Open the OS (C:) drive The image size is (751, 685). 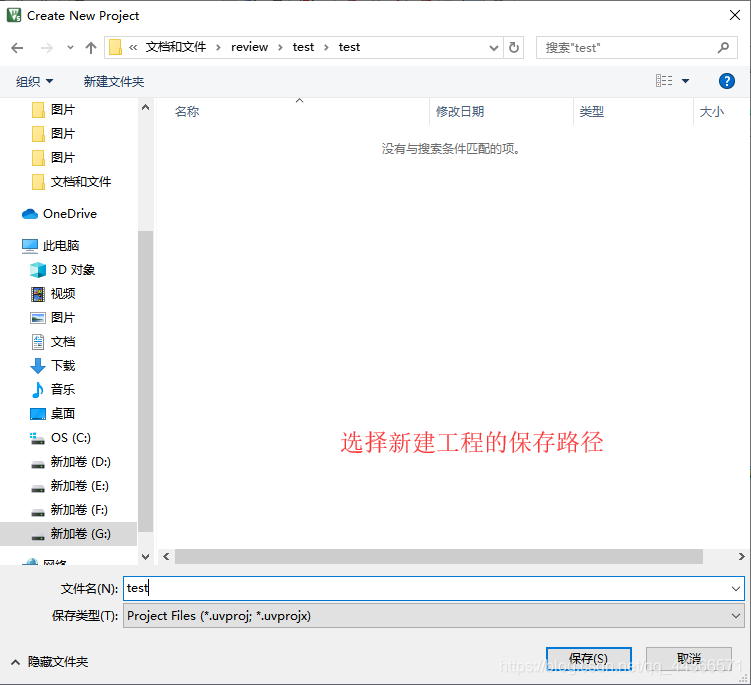point(70,438)
